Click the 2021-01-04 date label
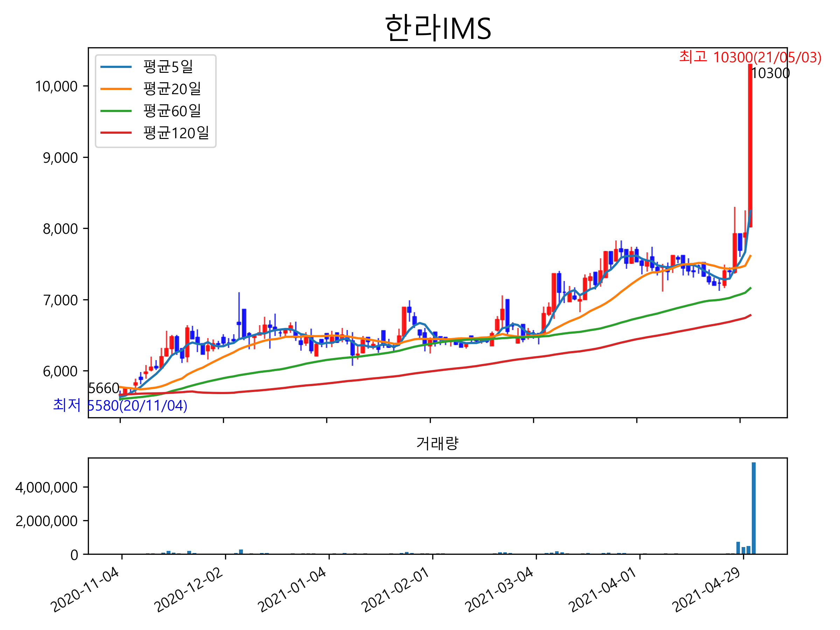 [292, 590]
